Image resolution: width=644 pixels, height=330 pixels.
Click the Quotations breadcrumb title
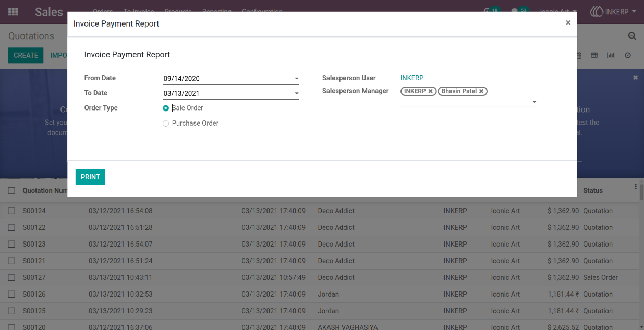[31, 36]
